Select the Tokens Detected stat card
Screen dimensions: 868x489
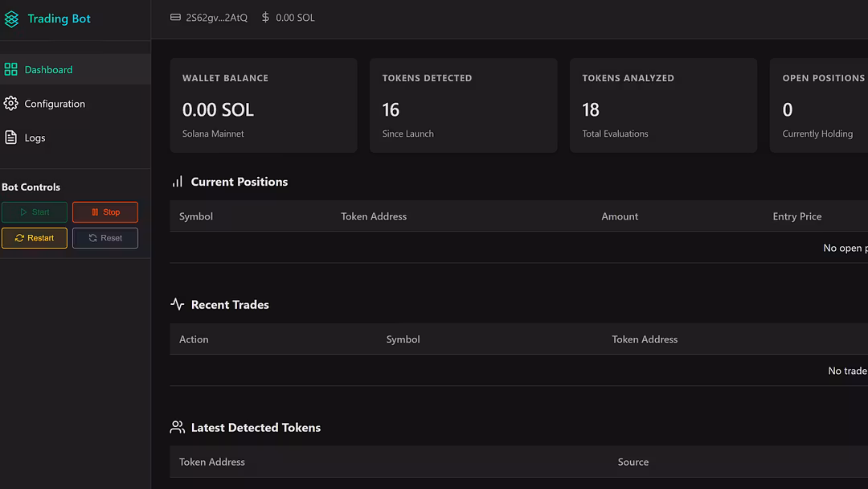click(x=463, y=105)
